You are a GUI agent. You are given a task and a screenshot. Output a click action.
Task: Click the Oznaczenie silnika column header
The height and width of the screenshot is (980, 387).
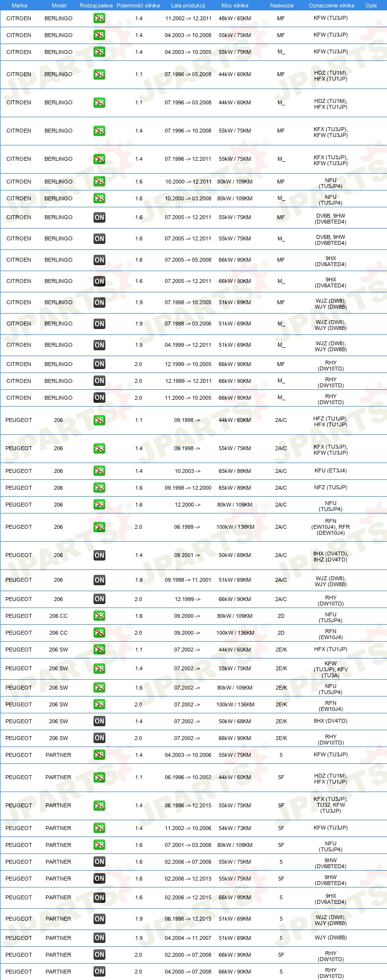pos(332,5)
